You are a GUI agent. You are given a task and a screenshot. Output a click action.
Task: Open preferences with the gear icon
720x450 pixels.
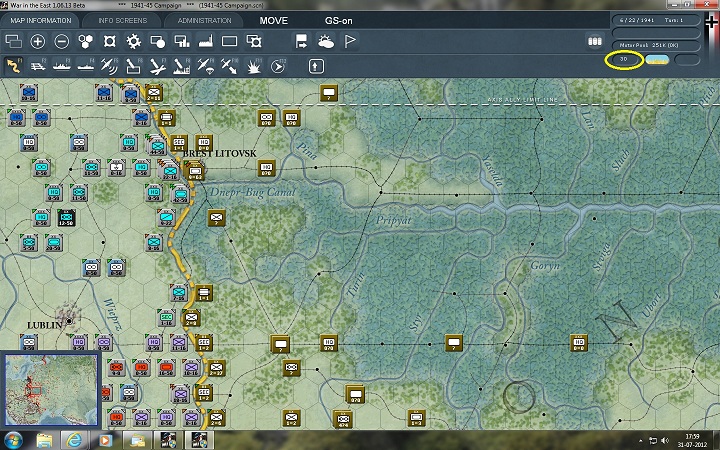(134, 42)
